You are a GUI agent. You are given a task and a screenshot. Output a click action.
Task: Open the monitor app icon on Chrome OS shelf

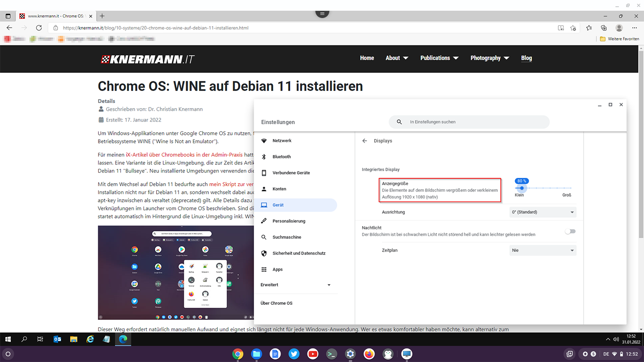point(407,354)
